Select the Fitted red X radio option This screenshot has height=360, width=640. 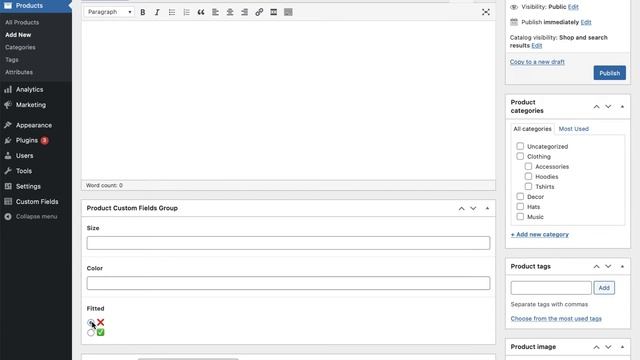tap(91, 322)
